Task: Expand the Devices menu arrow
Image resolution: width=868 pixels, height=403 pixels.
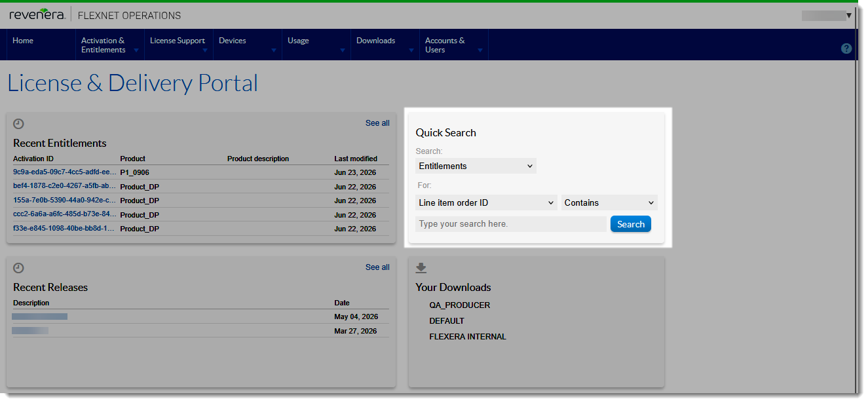Action: click(x=274, y=50)
